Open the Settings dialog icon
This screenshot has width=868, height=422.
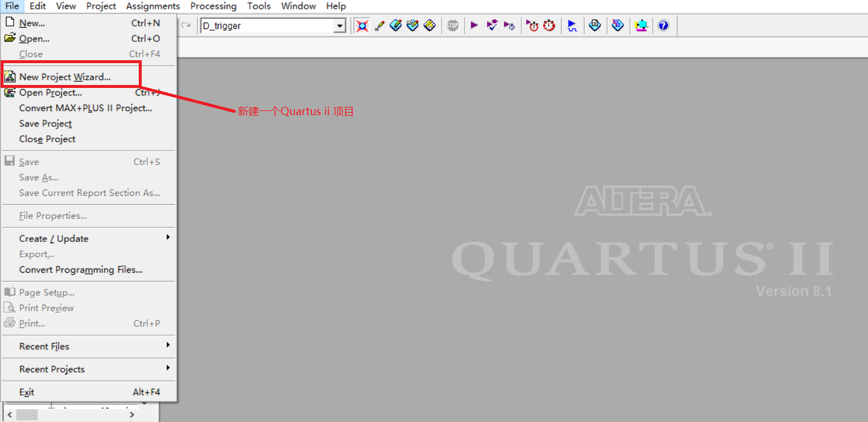362,25
